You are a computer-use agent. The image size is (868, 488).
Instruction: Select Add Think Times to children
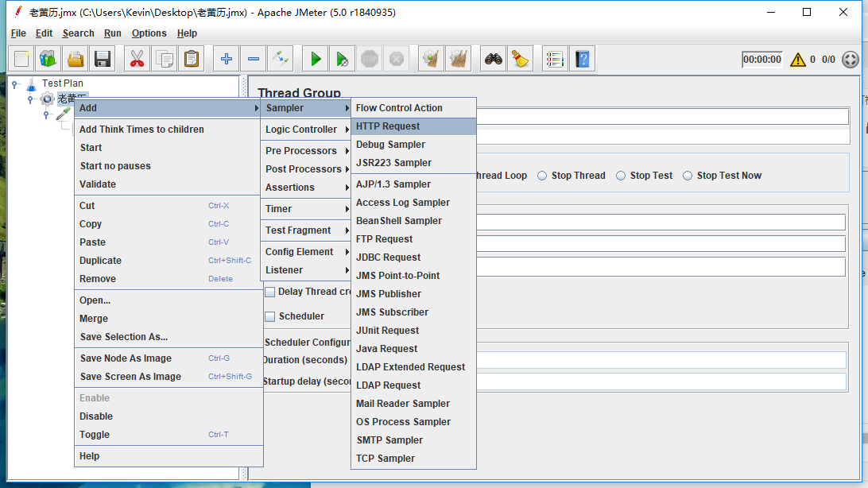coord(167,129)
